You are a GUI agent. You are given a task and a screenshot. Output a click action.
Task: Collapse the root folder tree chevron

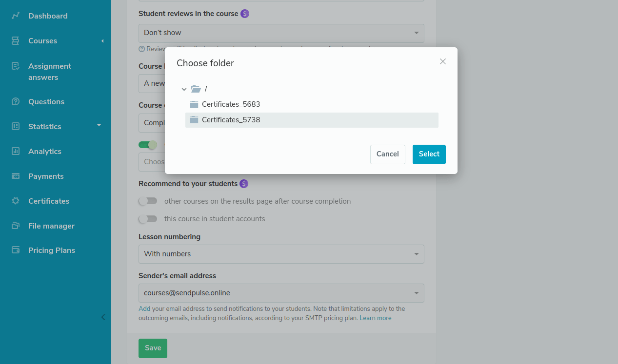coord(184,89)
